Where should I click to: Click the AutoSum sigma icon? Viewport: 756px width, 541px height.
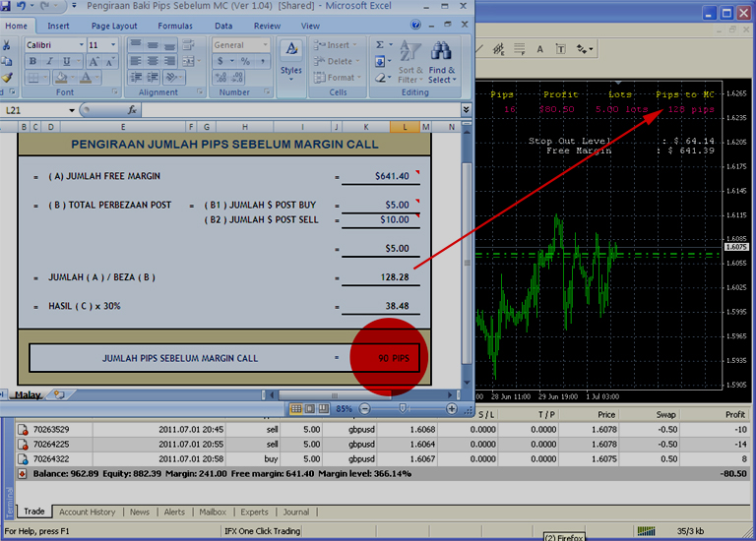tap(380, 45)
